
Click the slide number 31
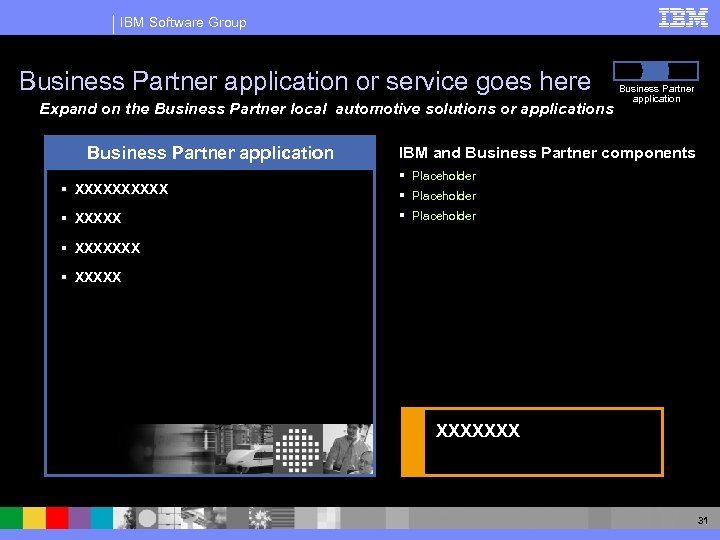pyautogui.click(x=703, y=520)
